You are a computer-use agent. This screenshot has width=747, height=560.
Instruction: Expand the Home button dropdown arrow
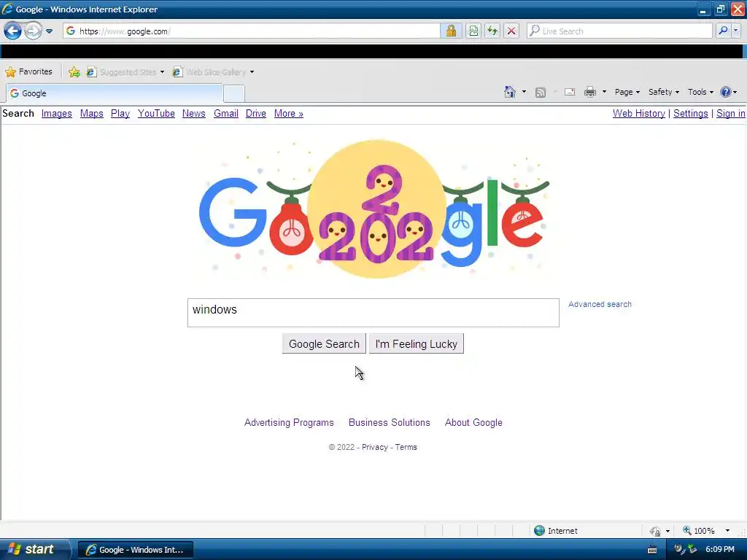pyautogui.click(x=524, y=92)
